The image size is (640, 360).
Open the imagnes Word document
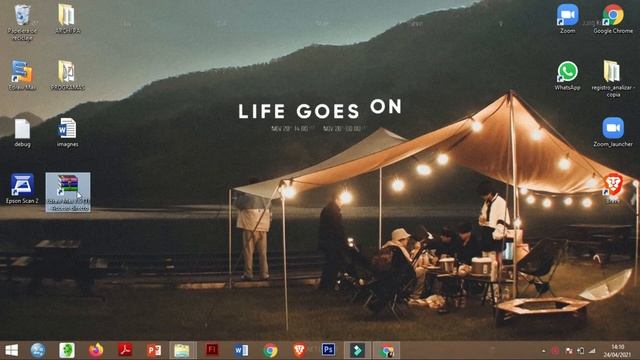coord(67,132)
